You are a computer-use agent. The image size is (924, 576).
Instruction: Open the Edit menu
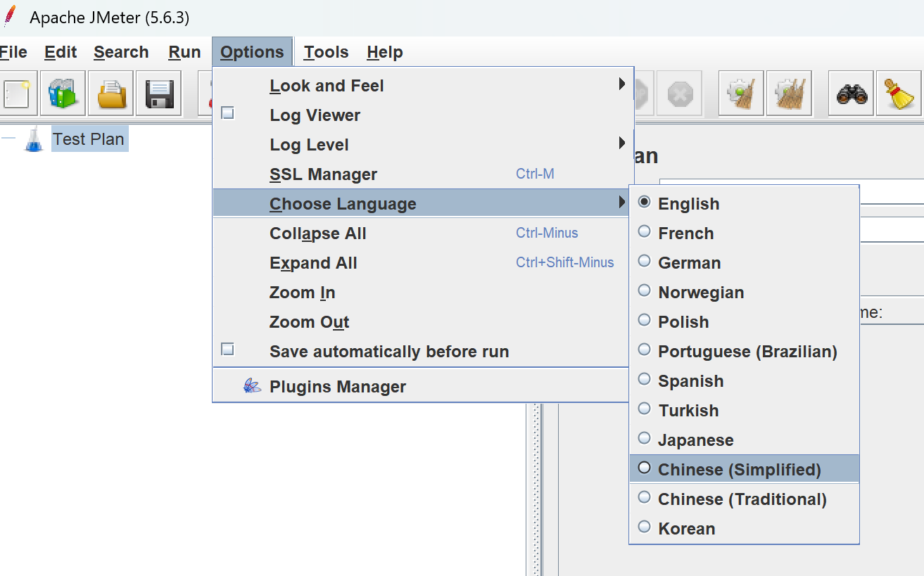[x=61, y=52]
